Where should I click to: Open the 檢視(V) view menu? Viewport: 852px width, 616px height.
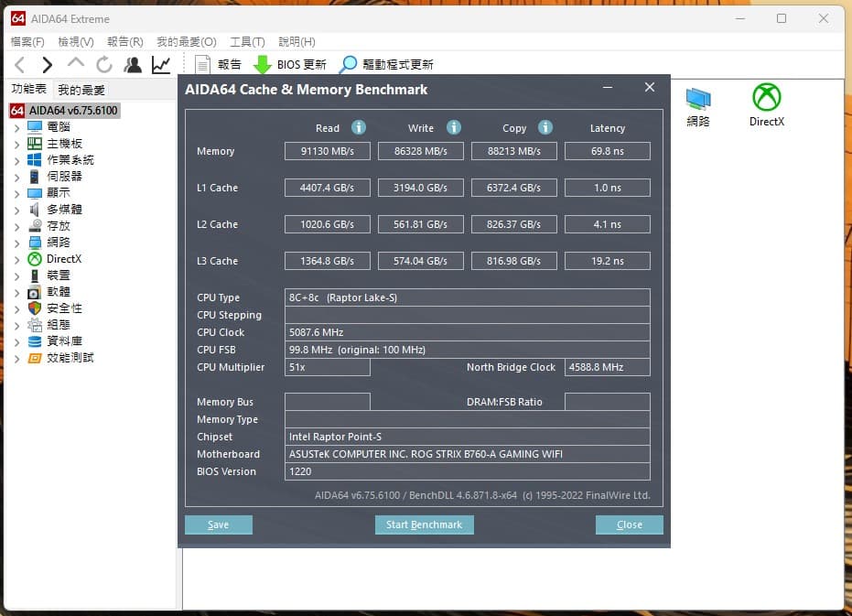coord(76,42)
